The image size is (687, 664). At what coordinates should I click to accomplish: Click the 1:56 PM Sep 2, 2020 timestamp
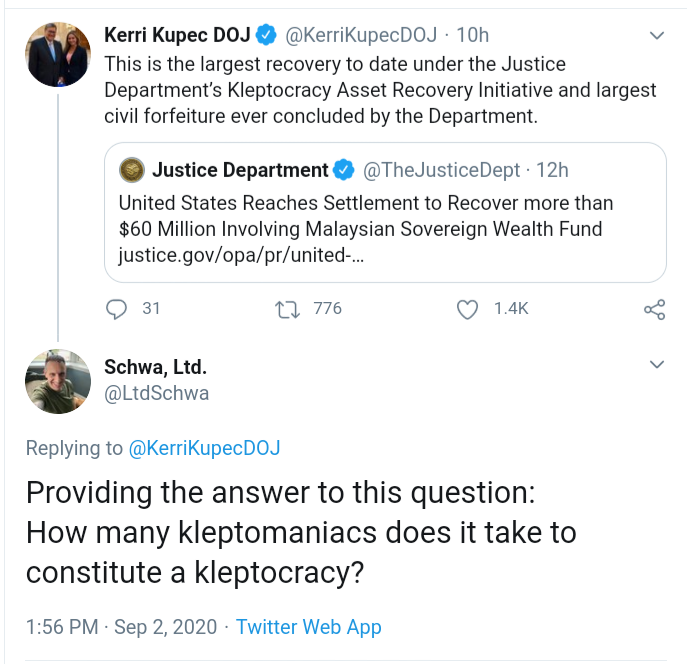coord(120,627)
